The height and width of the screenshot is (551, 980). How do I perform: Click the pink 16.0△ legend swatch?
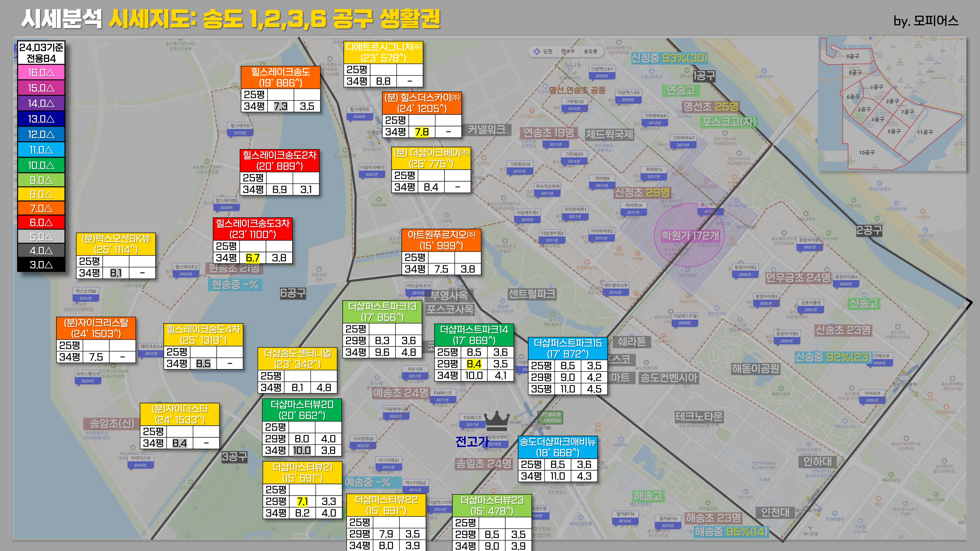pos(41,73)
